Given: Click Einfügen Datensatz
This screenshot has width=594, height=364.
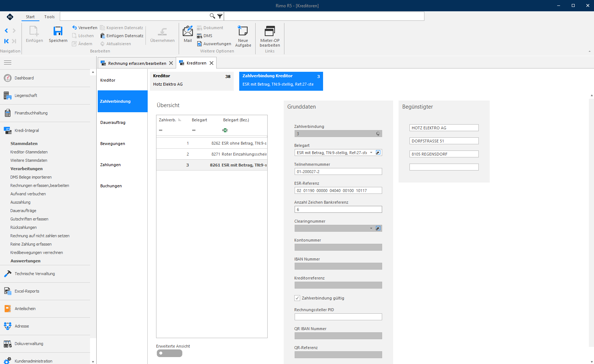Looking at the screenshot, I should (122, 36).
